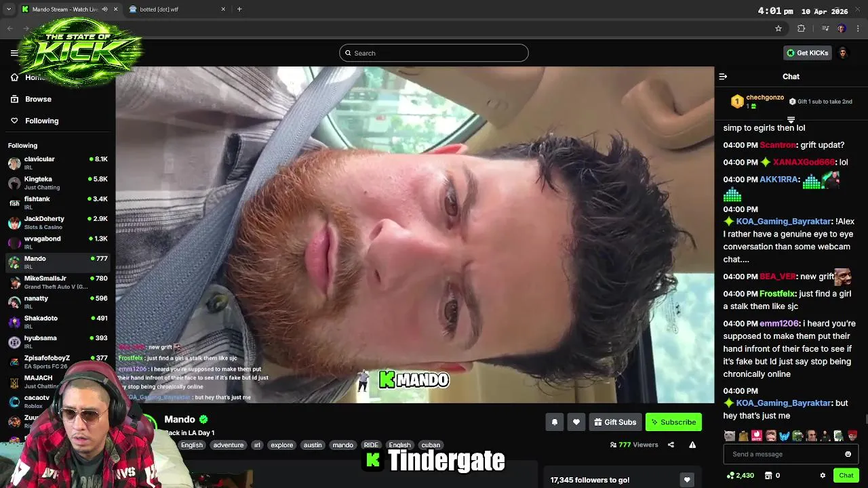The height and width of the screenshot is (488, 868).
Task: Expand the gift leaderboard drag handle
Action: [791, 120]
